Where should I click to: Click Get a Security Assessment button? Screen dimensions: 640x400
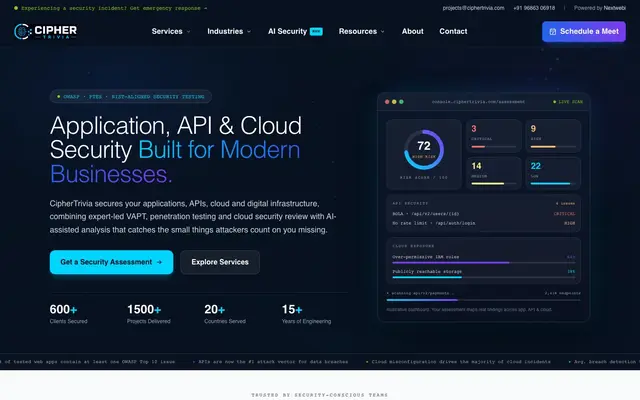pyautogui.click(x=111, y=262)
